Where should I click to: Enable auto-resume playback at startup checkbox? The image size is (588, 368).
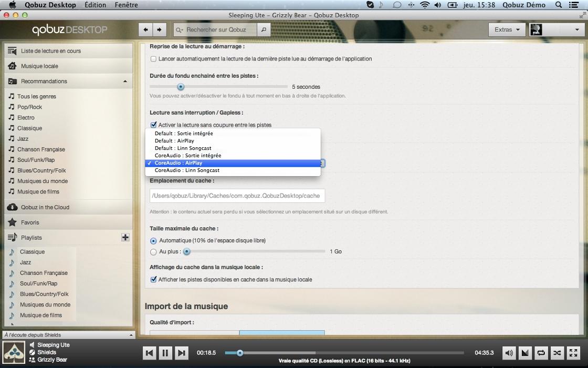pyautogui.click(x=153, y=59)
